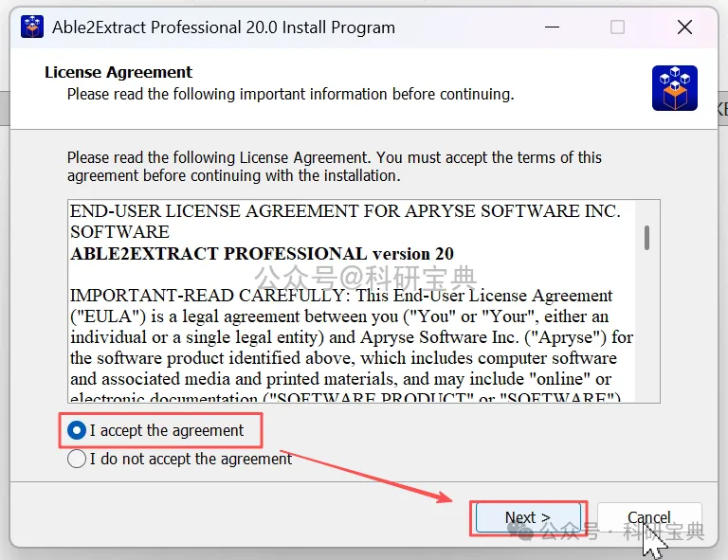Click "ABLE2EXTRACT PROFESSIONAL version 20" text
This screenshot has width=728, height=560.
[x=262, y=254]
